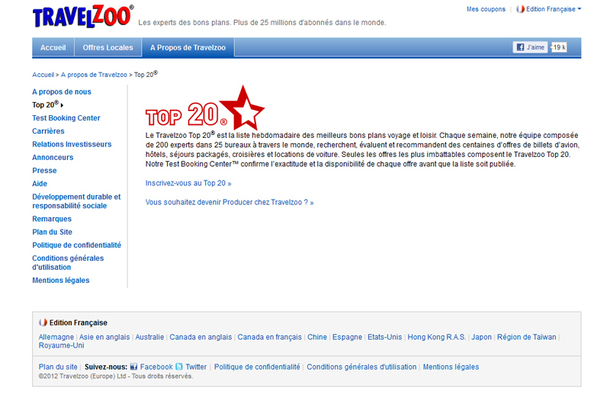Click the Facebook icon in footer
The image size is (610, 407).
133,367
